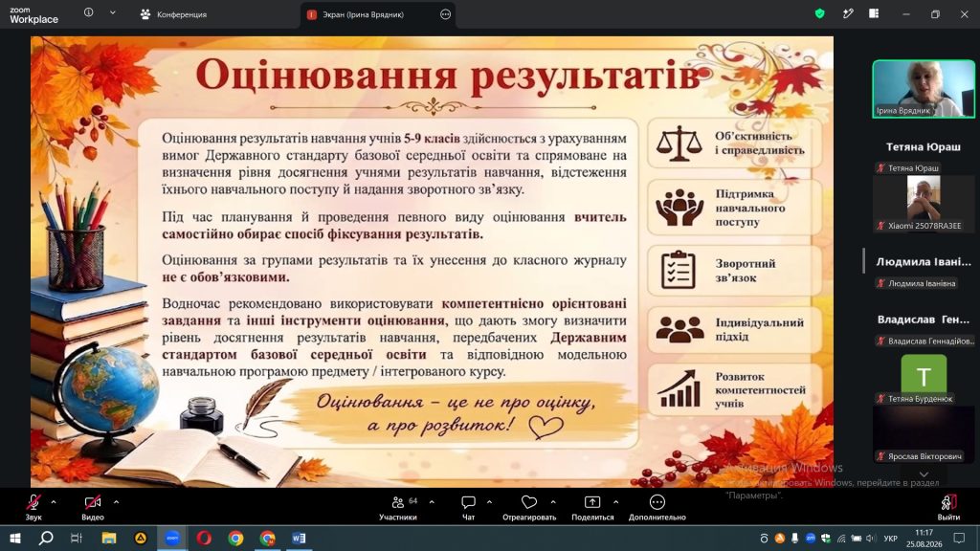Open Opera browser from taskbar
Screen dimensions: 980x551
coord(204,538)
